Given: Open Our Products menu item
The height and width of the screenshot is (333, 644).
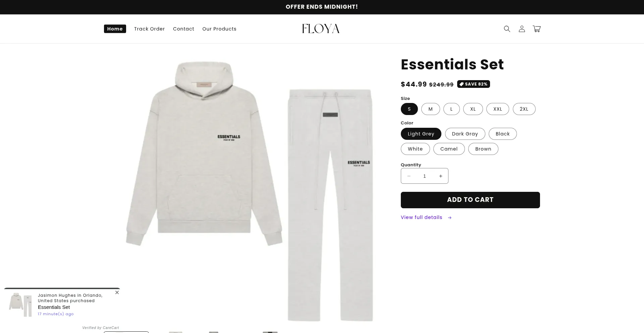Looking at the screenshot, I should 219,29.
